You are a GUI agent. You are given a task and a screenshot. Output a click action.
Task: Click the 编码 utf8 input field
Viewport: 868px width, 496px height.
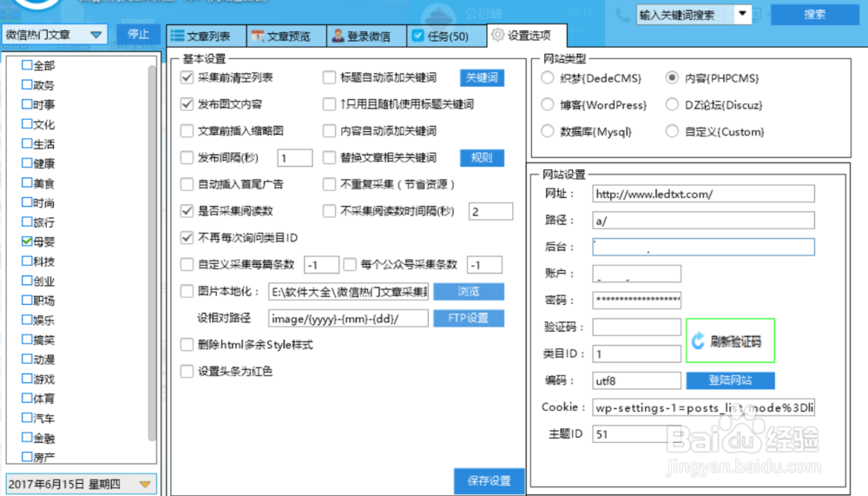(x=636, y=380)
